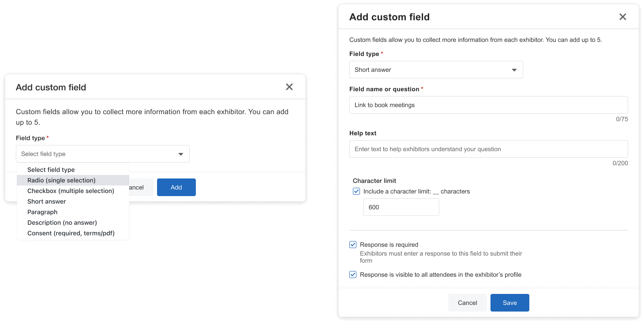Image resolution: width=644 pixels, height=323 pixels.
Task: Click the character limit 600 field
Action: 401,207
